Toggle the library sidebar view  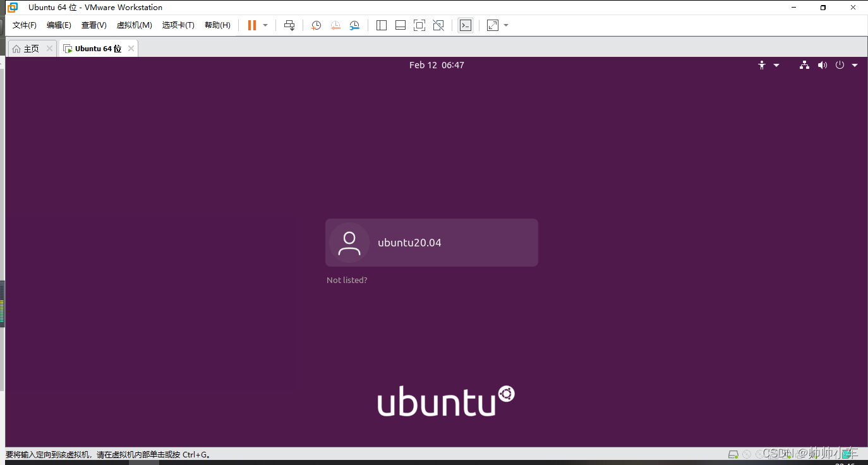[x=381, y=25]
